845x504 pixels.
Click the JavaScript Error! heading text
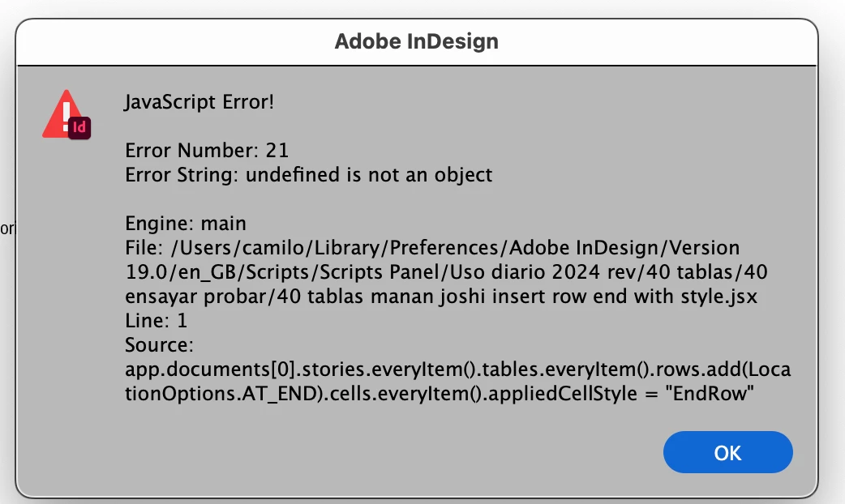199,102
